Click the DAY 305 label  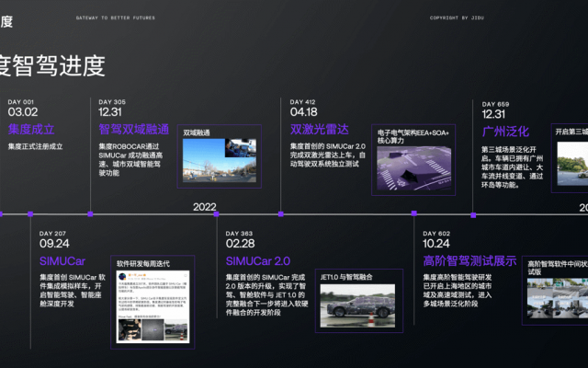click(112, 102)
